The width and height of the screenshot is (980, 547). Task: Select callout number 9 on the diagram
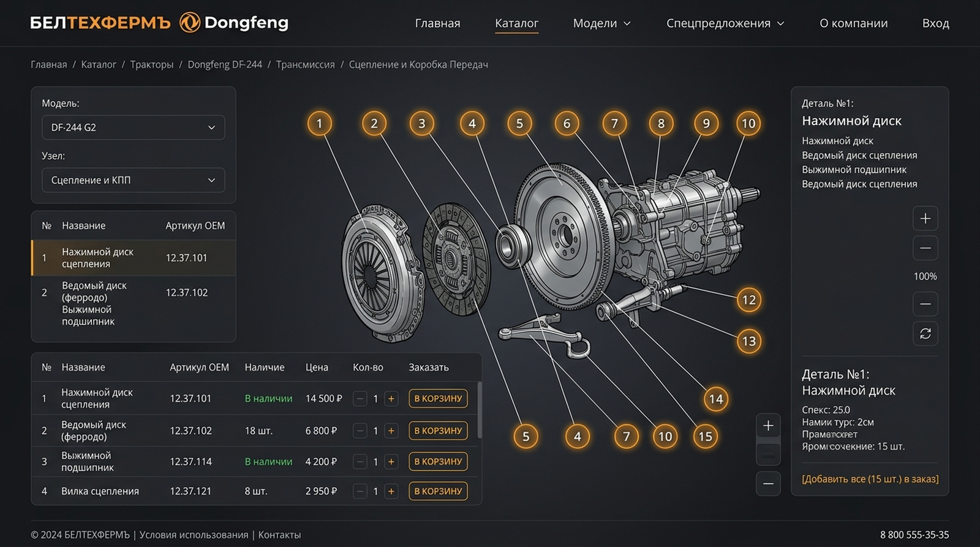tap(706, 123)
